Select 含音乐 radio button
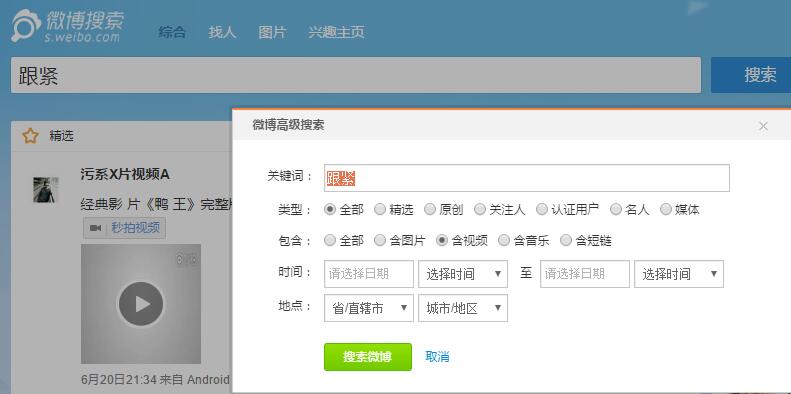Image resolution: width=791 pixels, height=394 pixels. [503, 241]
